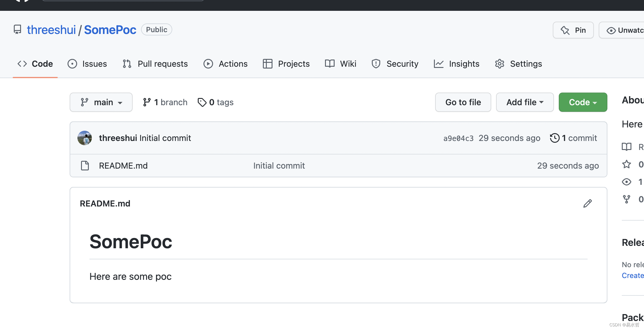Open the Issues tab
The height and width of the screenshot is (330, 644).
(87, 64)
